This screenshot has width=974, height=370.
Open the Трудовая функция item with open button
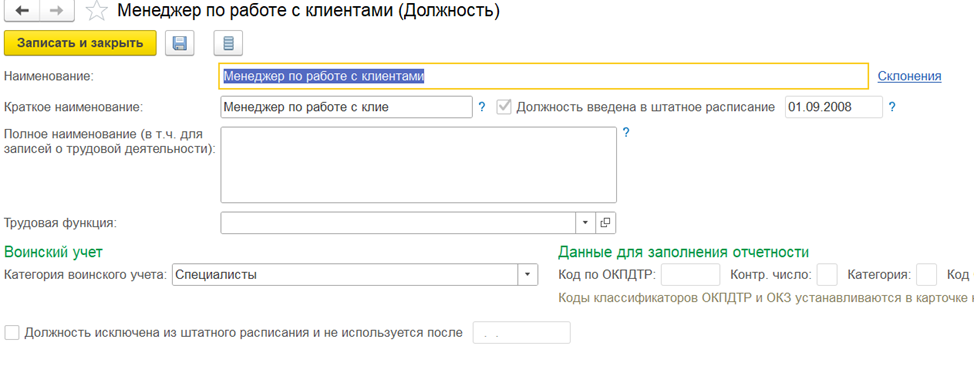(606, 222)
